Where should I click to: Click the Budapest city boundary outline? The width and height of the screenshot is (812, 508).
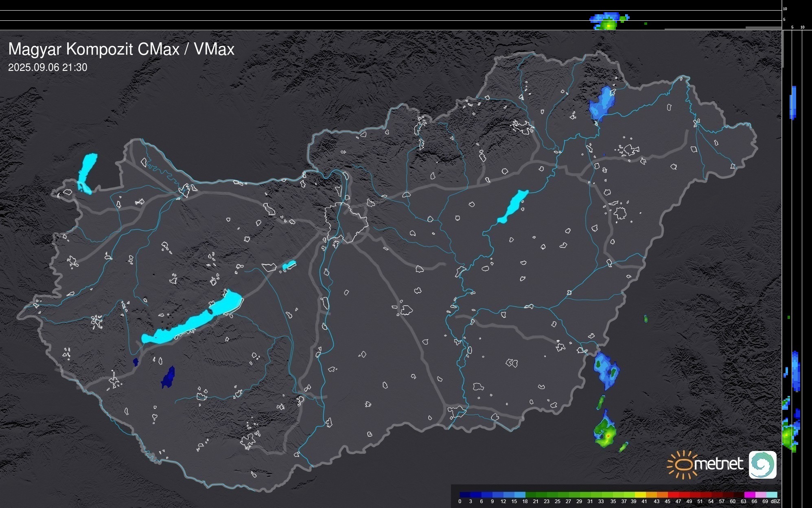347,222
